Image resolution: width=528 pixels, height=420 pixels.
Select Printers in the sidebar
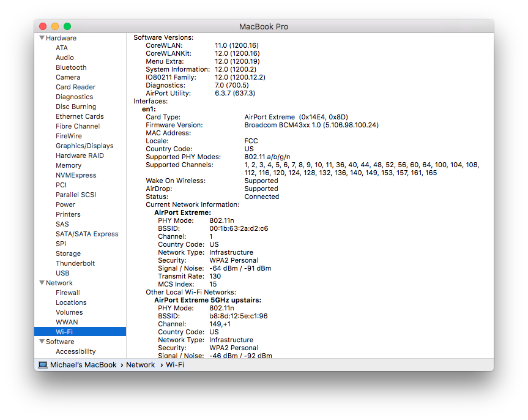[68, 214]
